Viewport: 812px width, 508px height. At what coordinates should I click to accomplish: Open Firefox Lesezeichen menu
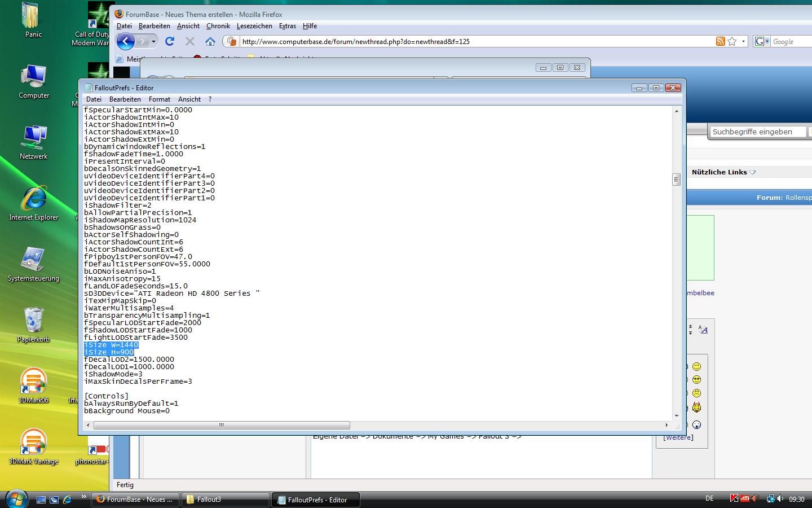254,26
